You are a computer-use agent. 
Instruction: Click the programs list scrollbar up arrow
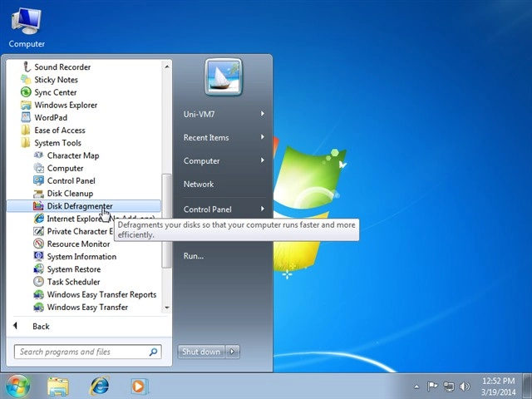pyautogui.click(x=167, y=66)
